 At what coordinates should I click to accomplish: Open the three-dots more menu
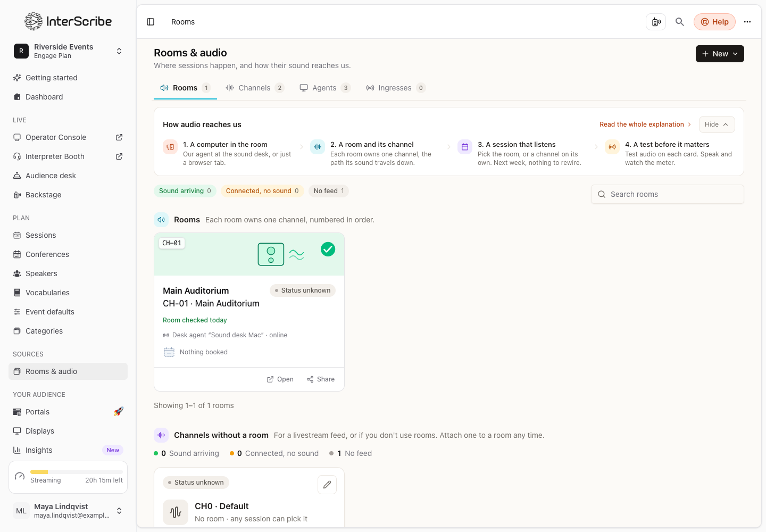(747, 22)
